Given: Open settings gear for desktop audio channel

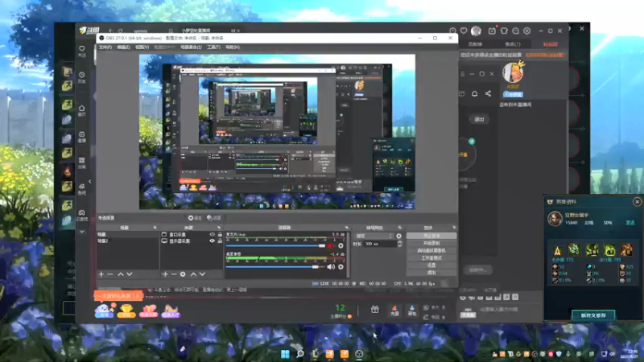Looking at the screenshot, I should pyautogui.click(x=341, y=267).
